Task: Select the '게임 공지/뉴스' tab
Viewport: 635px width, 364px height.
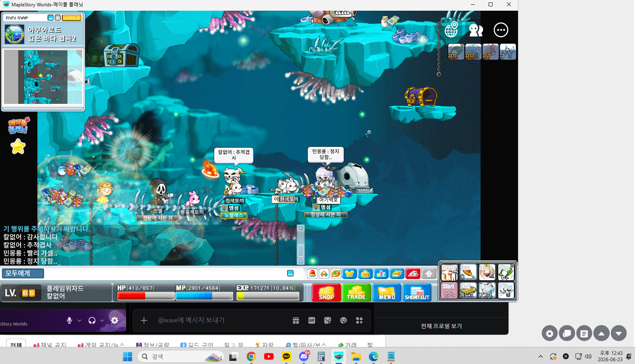Action: click(x=101, y=344)
